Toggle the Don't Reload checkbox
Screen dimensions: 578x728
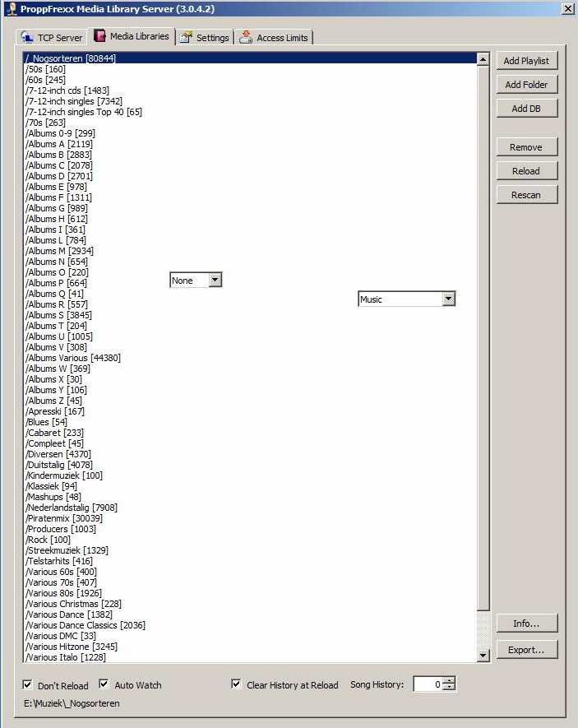pos(27,685)
